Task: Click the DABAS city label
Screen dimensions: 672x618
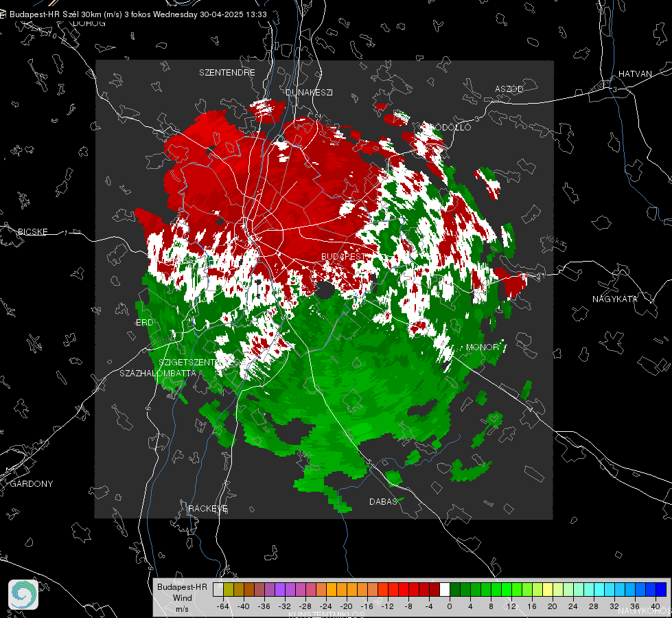Action: click(383, 501)
